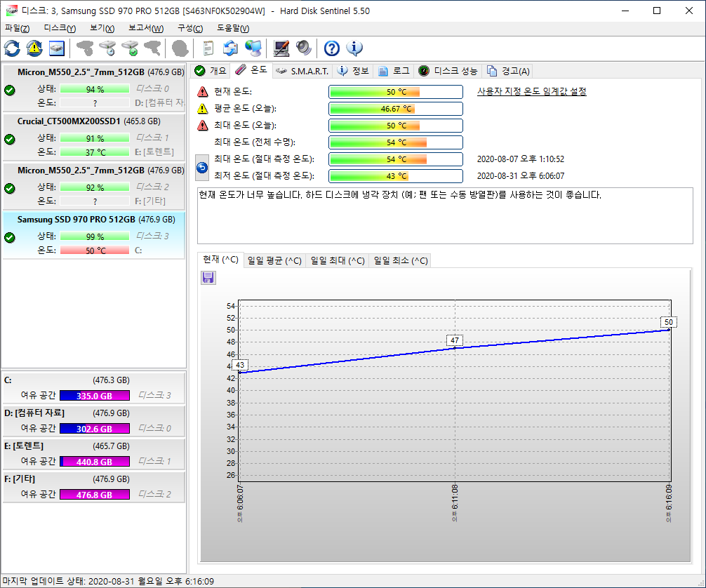Open the 경고(A) tab
The image size is (706, 588).
pyautogui.click(x=508, y=71)
